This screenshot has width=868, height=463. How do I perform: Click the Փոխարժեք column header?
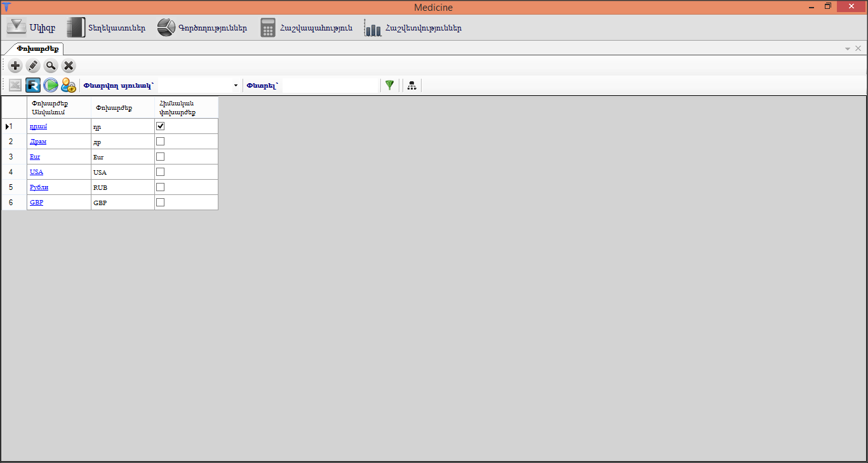pyautogui.click(x=123, y=107)
